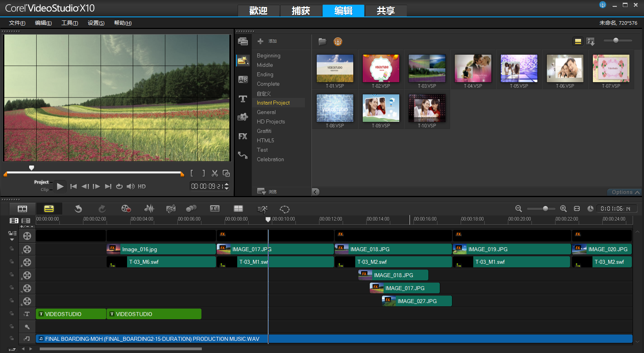Fit project in timeline window icon
This screenshot has width=644, height=353.
577,209
